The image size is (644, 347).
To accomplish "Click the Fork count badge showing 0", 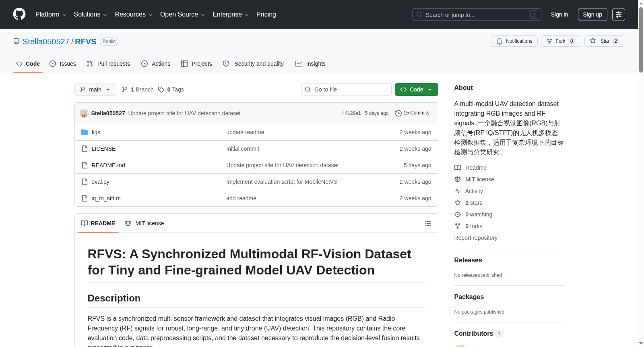I will (x=572, y=41).
